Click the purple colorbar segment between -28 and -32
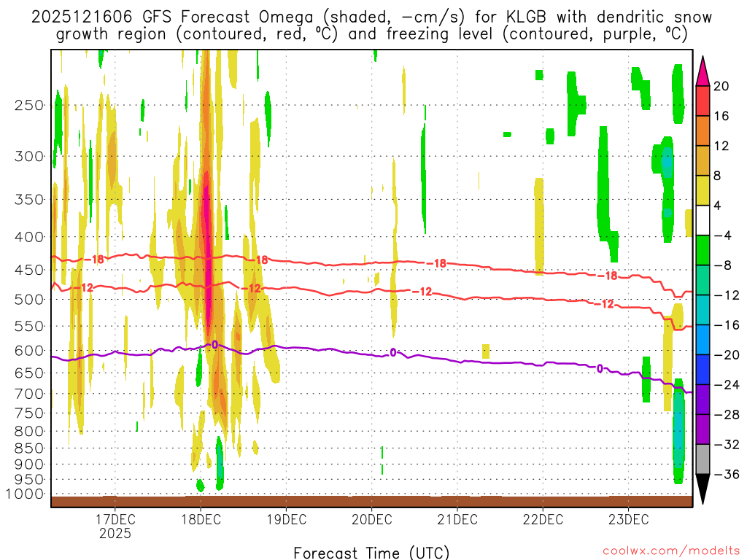Screen dimensions: 747x560 [x=703, y=429]
